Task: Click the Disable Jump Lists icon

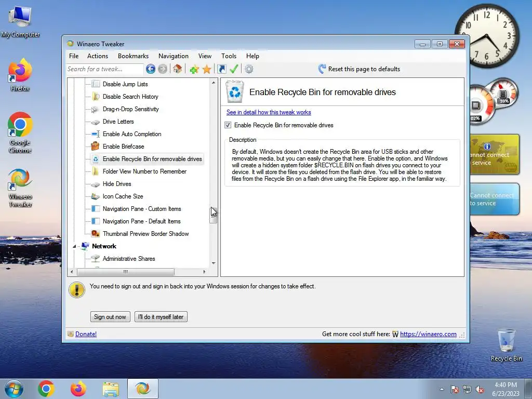Action: 96,84
